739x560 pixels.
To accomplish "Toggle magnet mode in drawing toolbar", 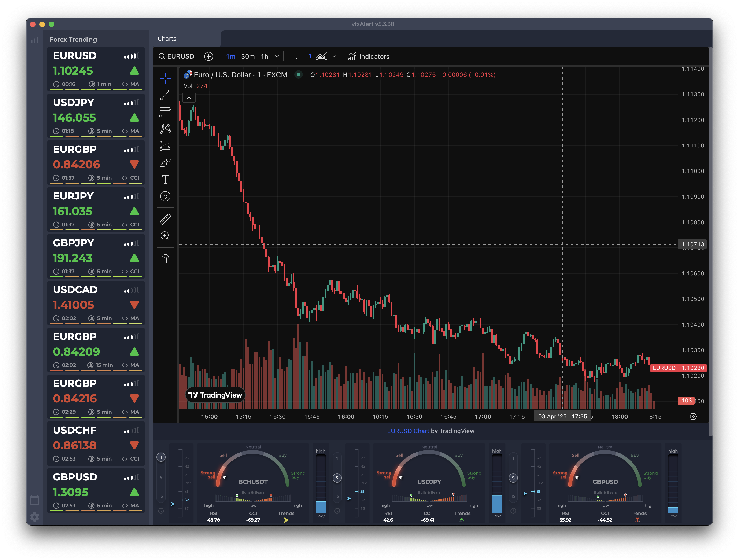I will click(165, 259).
